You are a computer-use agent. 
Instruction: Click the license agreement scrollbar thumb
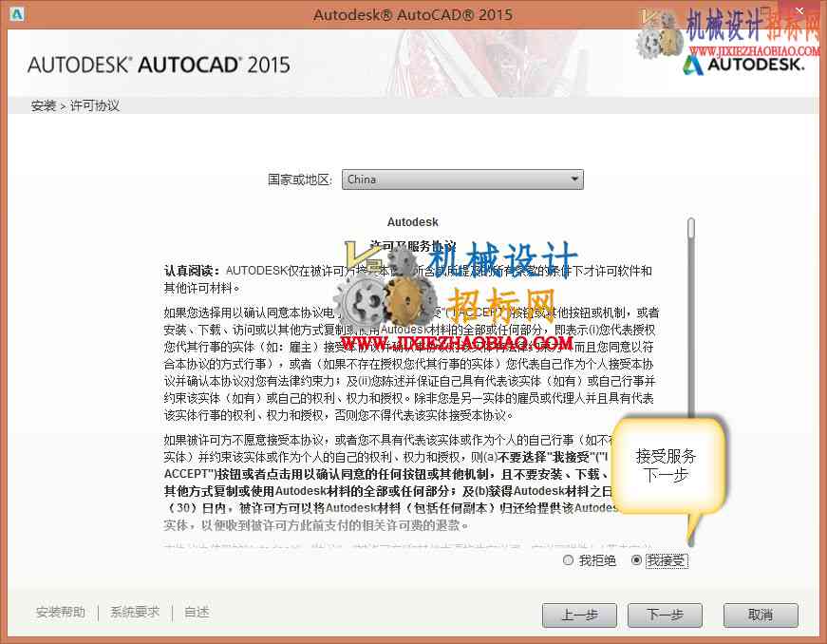coord(691,228)
